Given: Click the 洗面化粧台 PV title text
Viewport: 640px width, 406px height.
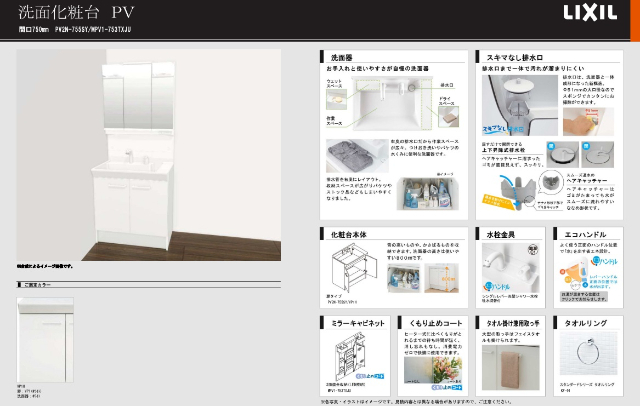Looking at the screenshot, I should [76, 12].
